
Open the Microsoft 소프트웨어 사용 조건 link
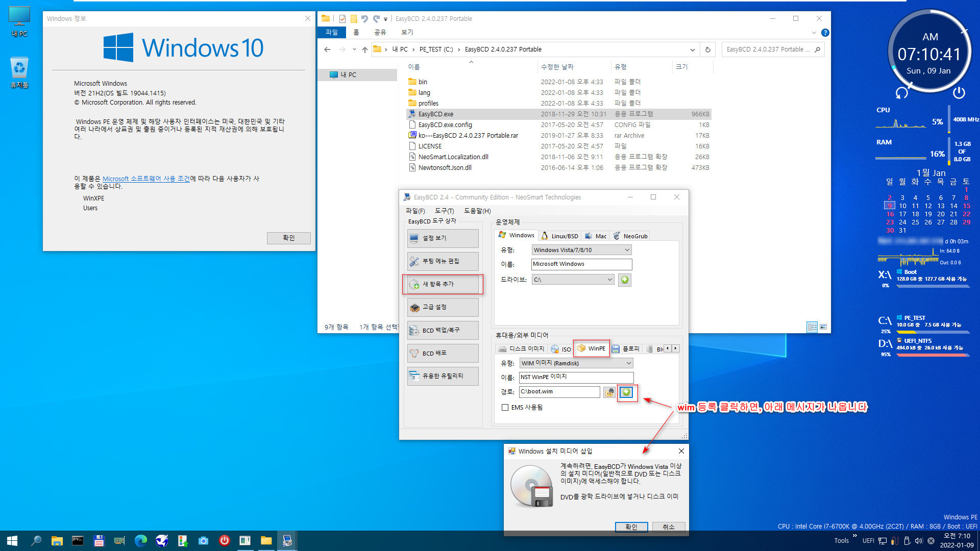point(146,179)
